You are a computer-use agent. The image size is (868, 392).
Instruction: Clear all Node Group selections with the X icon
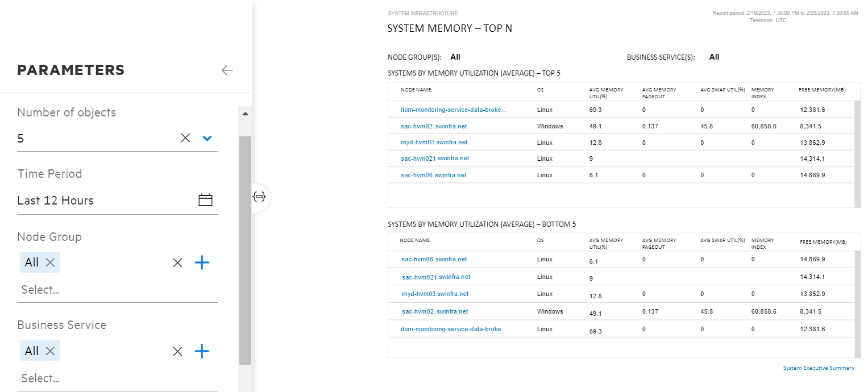point(177,262)
